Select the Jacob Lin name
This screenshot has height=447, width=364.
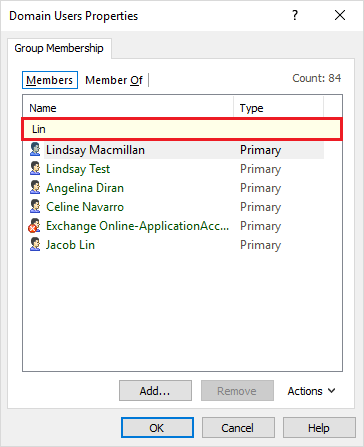(70, 245)
